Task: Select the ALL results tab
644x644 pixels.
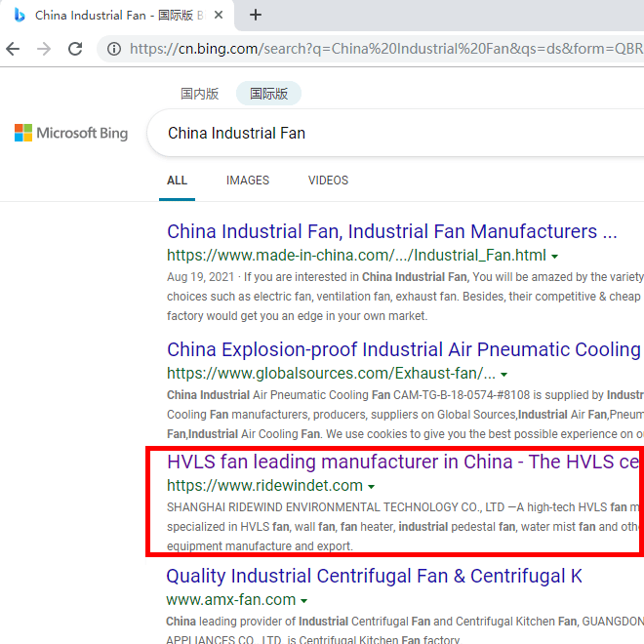Action: pyautogui.click(x=177, y=181)
